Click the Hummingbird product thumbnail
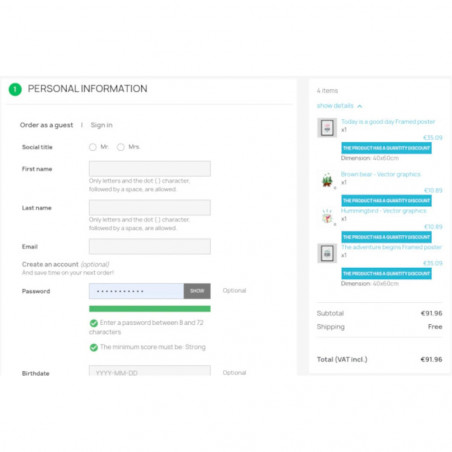Screen dimensions: 452x452 coord(327,217)
